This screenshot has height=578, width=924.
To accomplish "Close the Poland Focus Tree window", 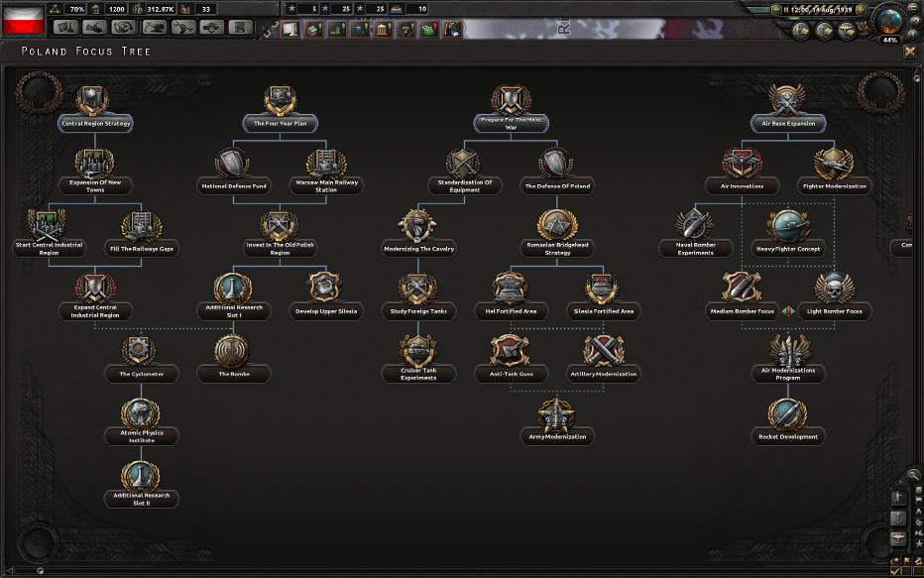I will pyautogui.click(x=910, y=52).
